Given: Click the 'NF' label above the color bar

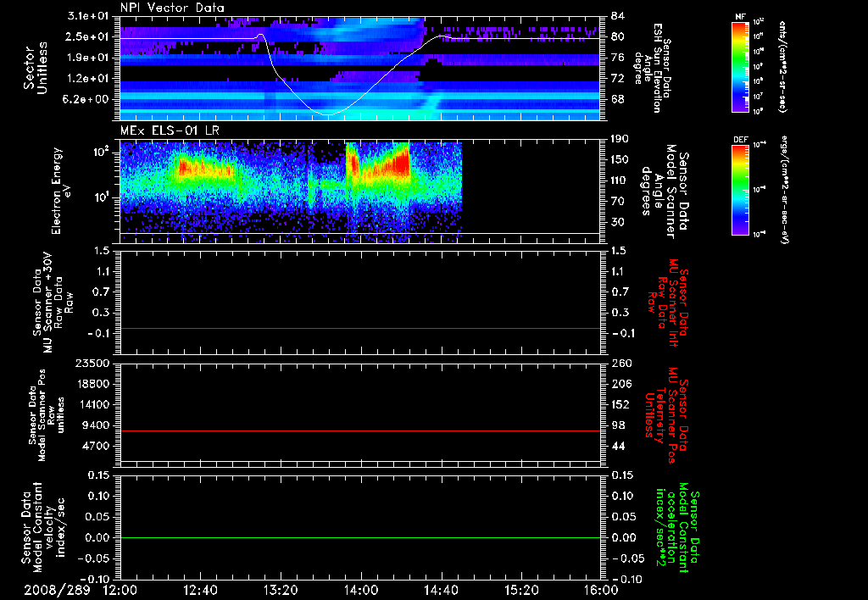Looking at the screenshot, I should tap(741, 17).
